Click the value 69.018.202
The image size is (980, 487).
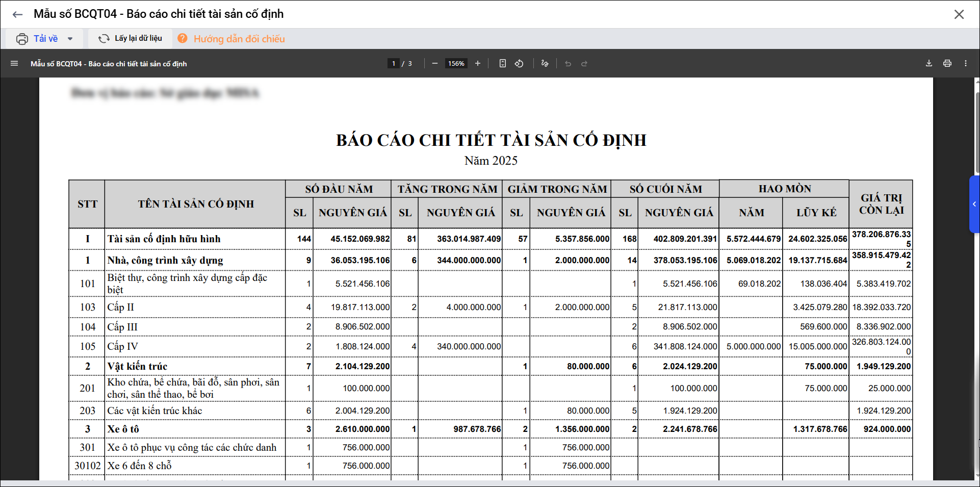pos(760,284)
